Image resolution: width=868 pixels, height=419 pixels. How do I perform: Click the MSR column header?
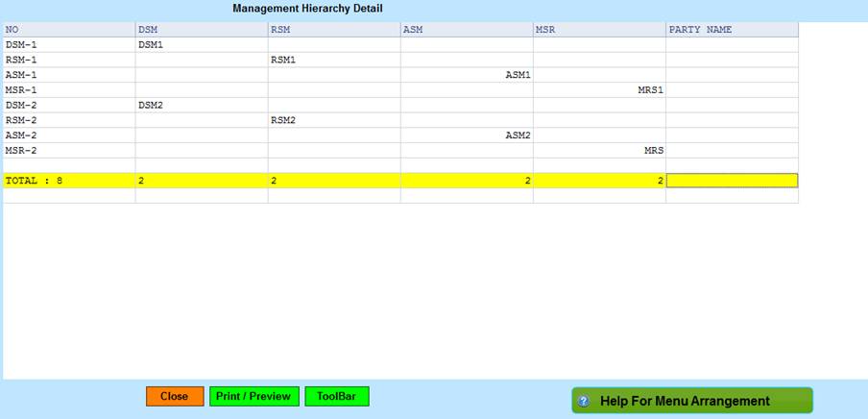point(598,30)
